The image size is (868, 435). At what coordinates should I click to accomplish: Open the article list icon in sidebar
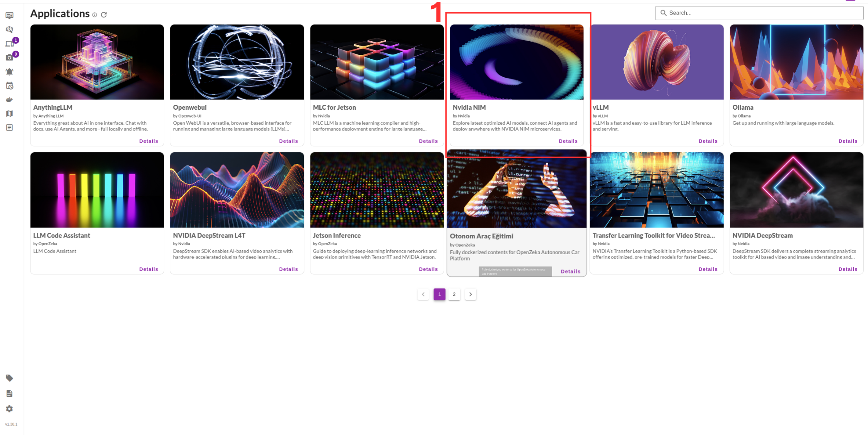9,127
